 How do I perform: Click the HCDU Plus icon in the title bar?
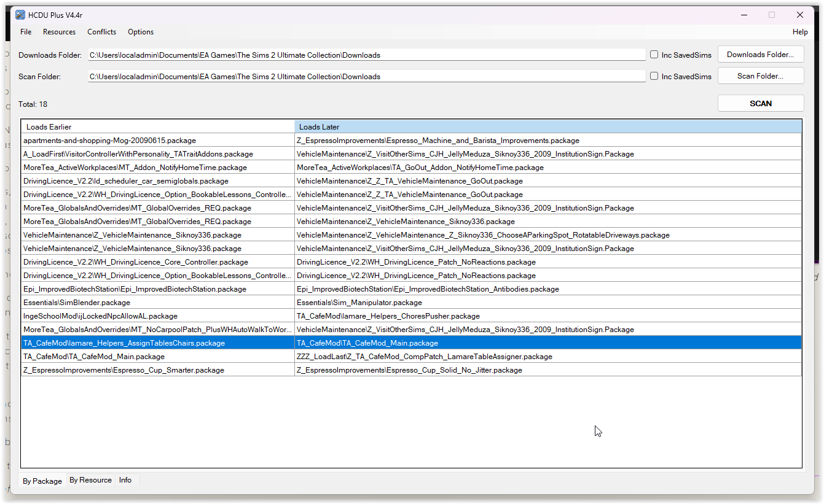[20, 14]
